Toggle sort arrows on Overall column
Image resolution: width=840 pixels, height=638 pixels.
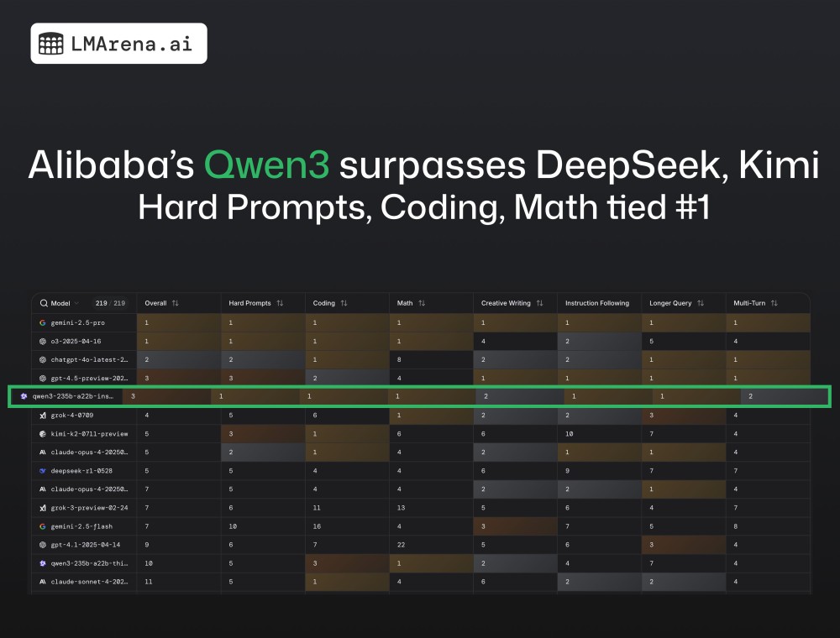tap(176, 303)
